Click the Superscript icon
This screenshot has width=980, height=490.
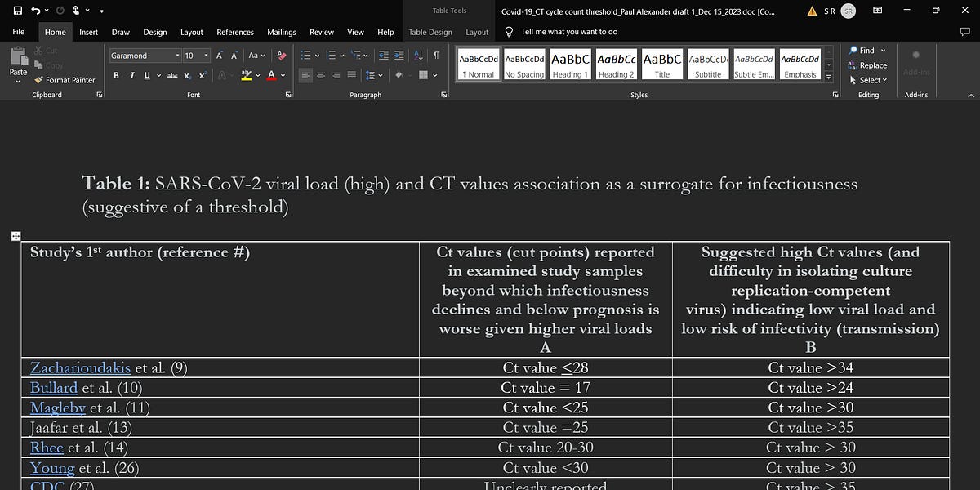tap(202, 74)
